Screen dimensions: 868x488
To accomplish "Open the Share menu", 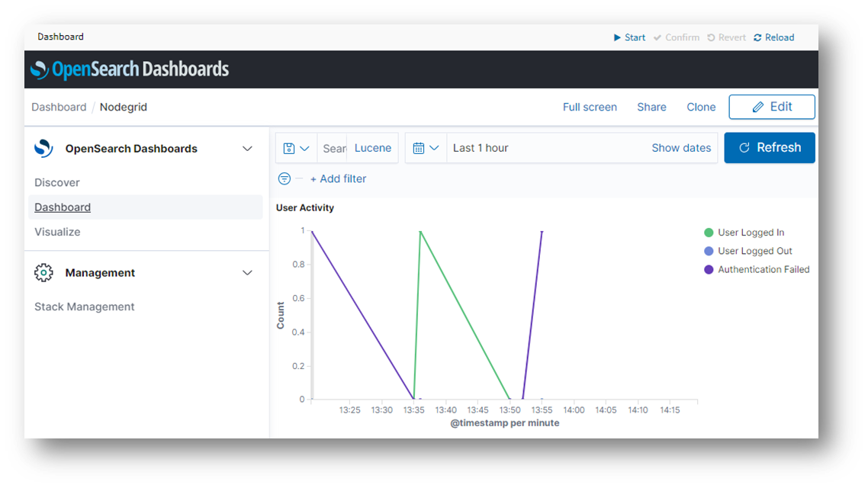I will pyautogui.click(x=651, y=107).
